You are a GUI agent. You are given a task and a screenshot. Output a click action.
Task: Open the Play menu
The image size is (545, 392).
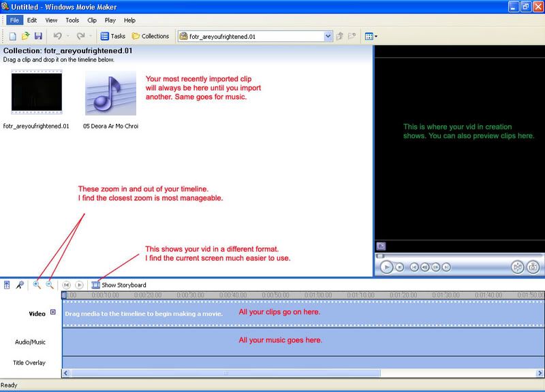click(110, 20)
